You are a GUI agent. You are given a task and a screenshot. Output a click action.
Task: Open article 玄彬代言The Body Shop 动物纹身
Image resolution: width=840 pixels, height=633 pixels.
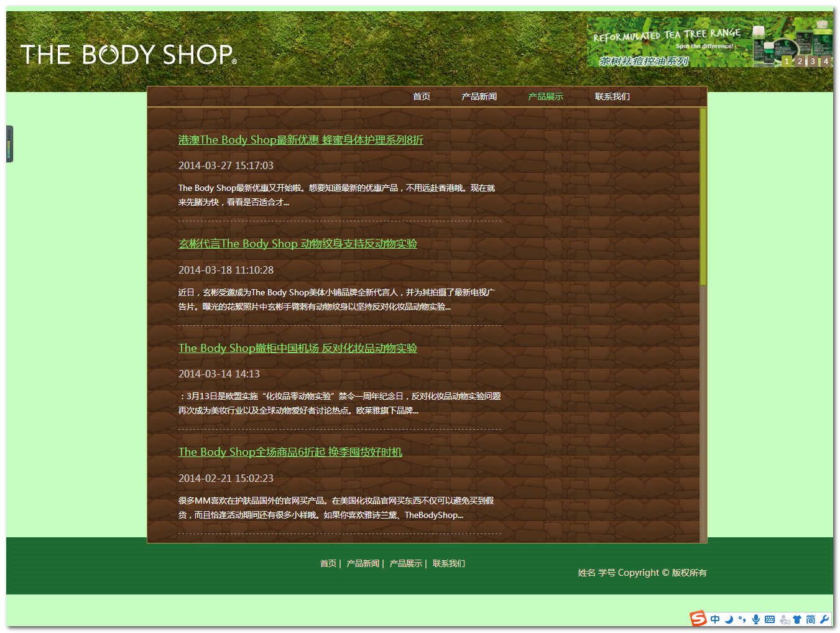[298, 244]
